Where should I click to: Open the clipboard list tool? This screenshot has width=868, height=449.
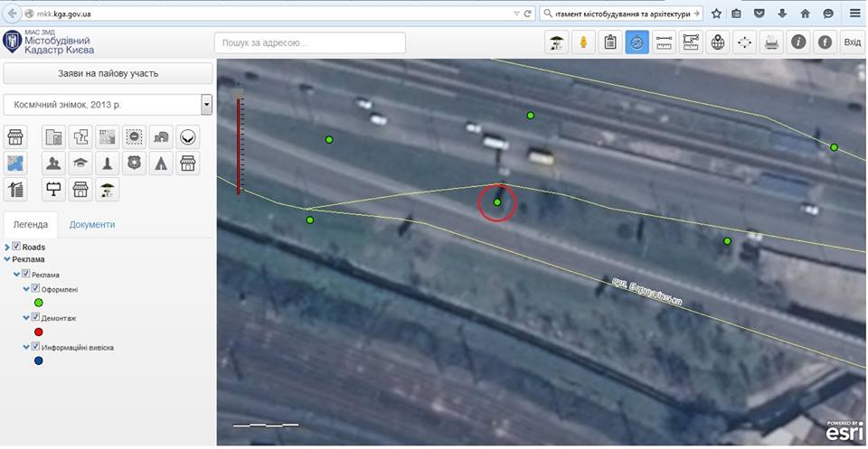610,42
